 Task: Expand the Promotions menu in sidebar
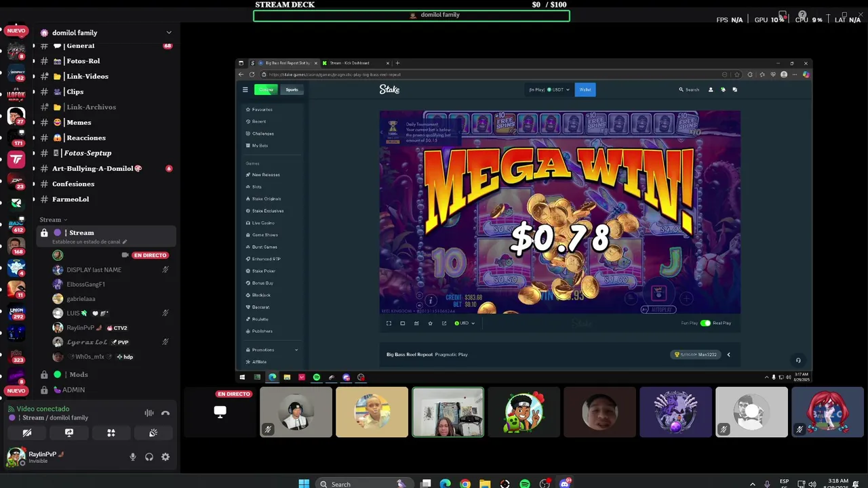[272, 350]
